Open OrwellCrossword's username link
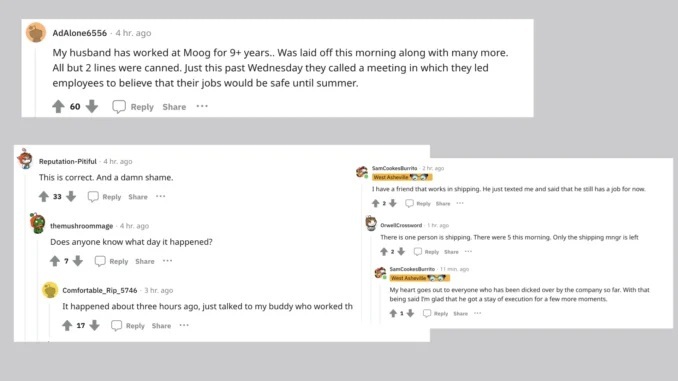The image size is (678, 381). coord(401,225)
